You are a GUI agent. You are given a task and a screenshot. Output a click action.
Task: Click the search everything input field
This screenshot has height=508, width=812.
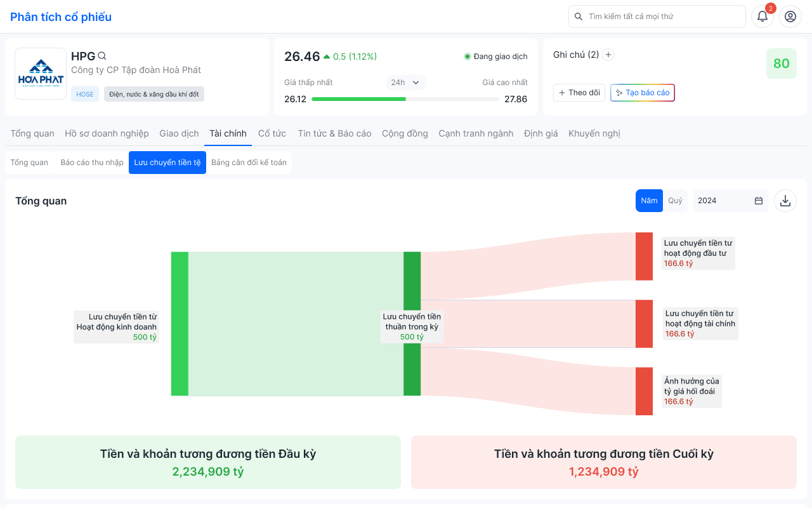(663, 17)
